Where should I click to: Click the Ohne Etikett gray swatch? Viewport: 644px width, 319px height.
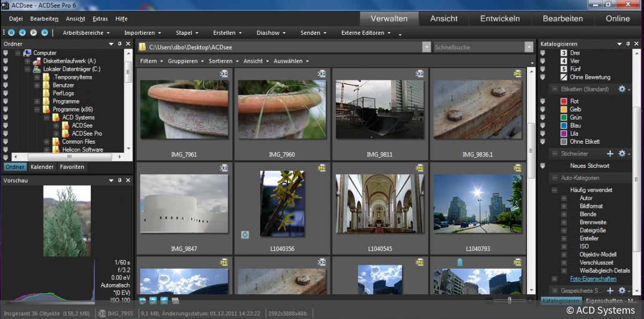[564, 142]
